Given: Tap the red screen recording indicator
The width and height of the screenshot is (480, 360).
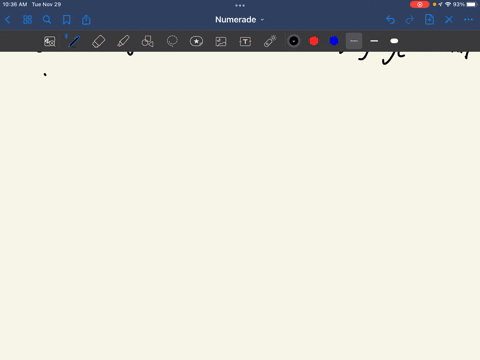Looking at the screenshot, I should (419, 5).
